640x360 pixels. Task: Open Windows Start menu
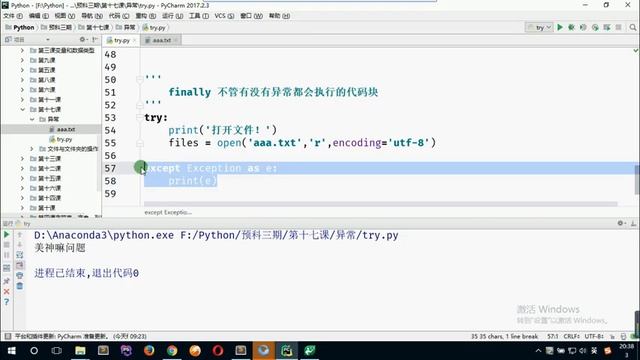11,351
